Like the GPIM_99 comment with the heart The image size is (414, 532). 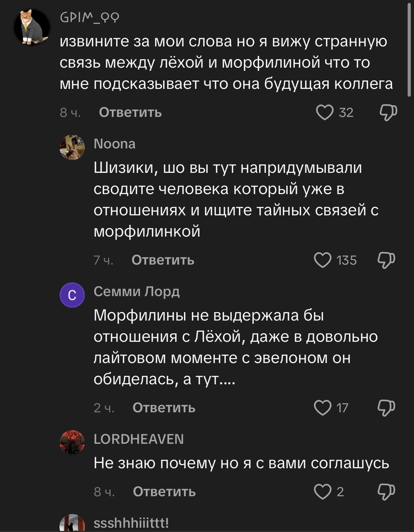pyautogui.click(x=324, y=113)
